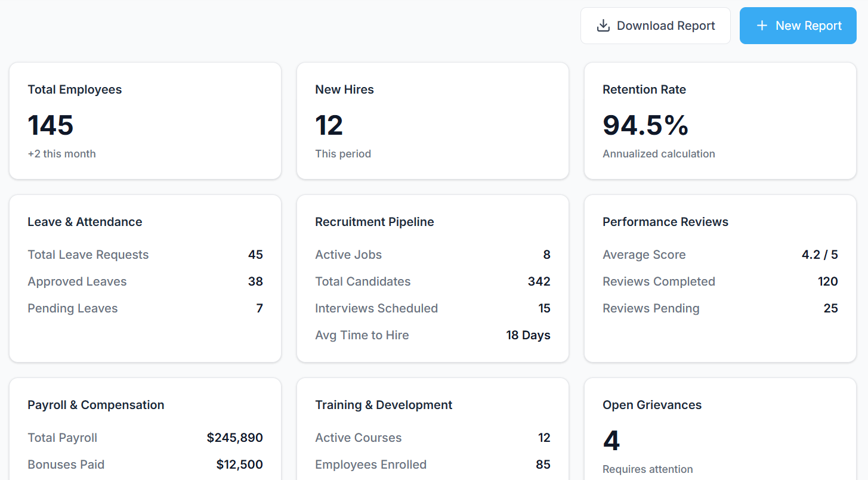The height and width of the screenshot is (480, 868).
Task: Click the Interviews Scheduled value 15
Action: [544, 308]
